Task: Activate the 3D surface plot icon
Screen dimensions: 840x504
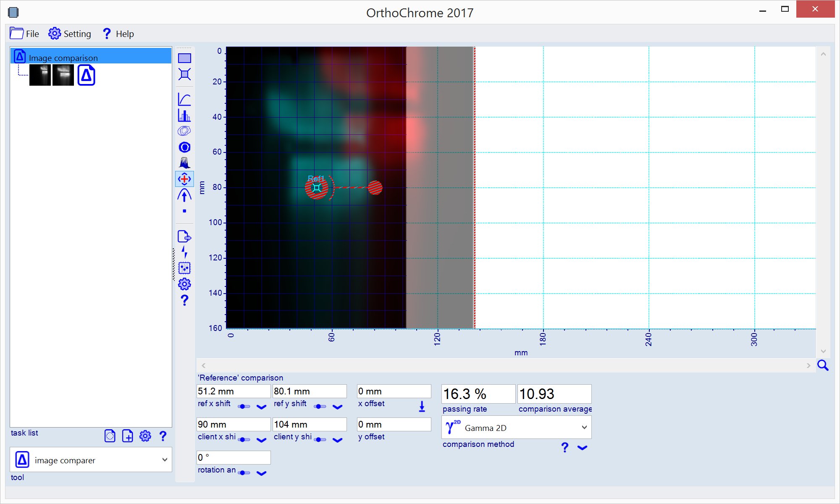Action: (184, 163)
